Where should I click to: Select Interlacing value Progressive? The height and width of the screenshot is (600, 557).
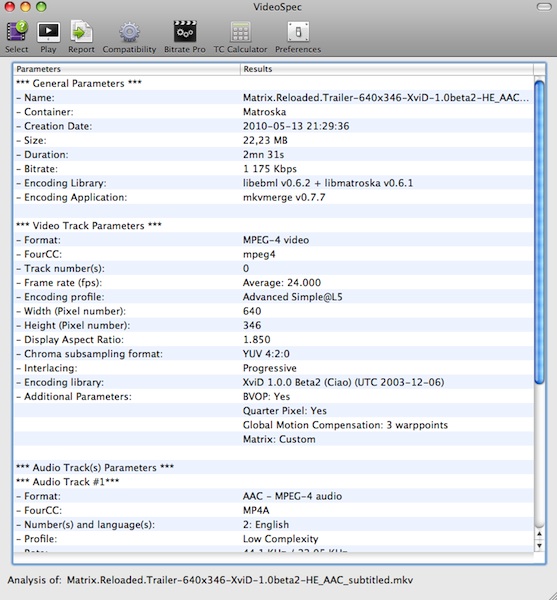(x=270, y=368)
